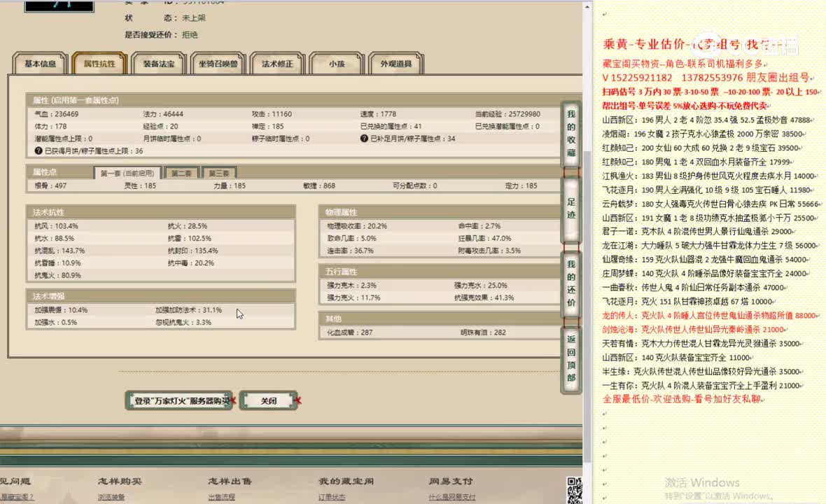Click document line 一生有你: 克火队 21000
Image resolution: width=826 pixels, height=504 pixels.
click(703, 386)
